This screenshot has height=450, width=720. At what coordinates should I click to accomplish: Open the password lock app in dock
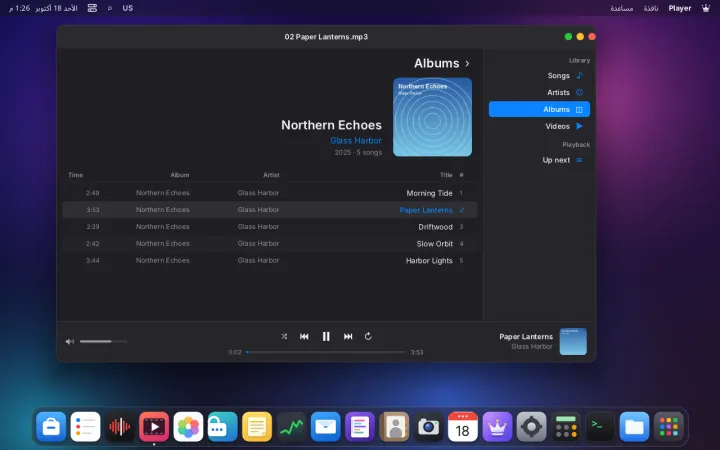point(222,427)
